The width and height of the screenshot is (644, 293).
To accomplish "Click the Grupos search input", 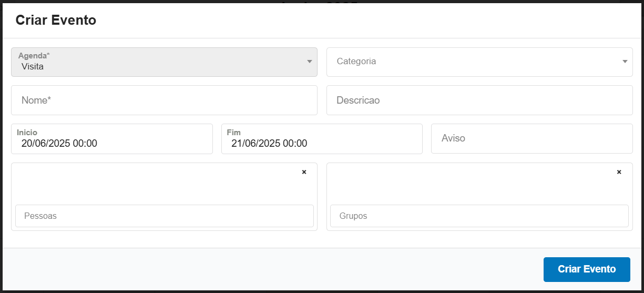I will coord(479,216).
